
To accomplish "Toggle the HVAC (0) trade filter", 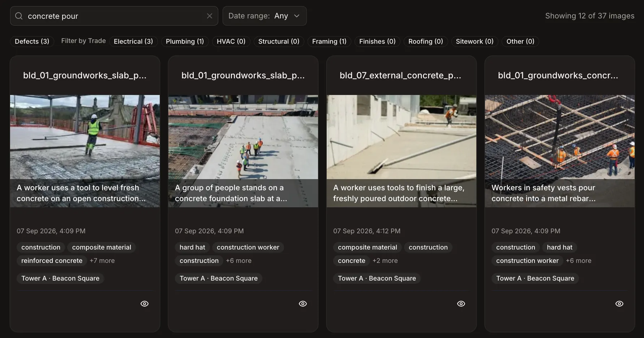I will click(x=231, y=42).
